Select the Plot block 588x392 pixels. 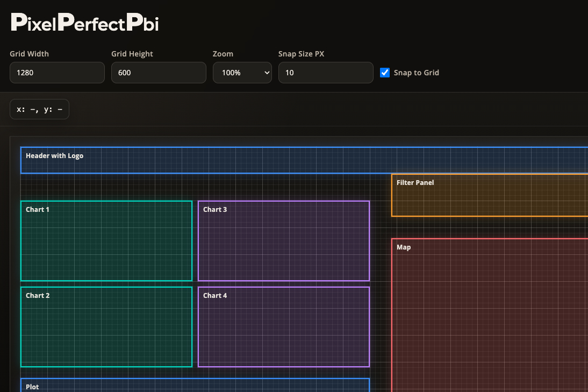pyautogui.click(x=195, y=385)
